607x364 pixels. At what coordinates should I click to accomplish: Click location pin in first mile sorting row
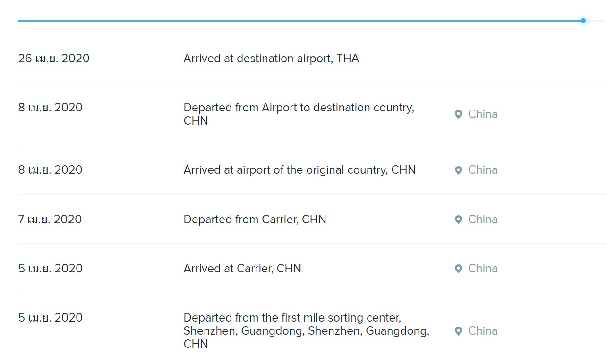click(458, 331)
